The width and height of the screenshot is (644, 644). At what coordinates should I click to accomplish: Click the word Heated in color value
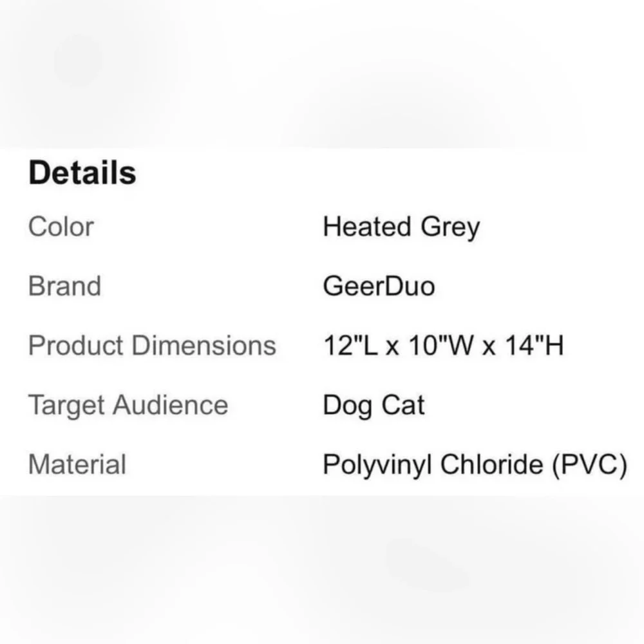pyautogui.click(x=367, y=226)
